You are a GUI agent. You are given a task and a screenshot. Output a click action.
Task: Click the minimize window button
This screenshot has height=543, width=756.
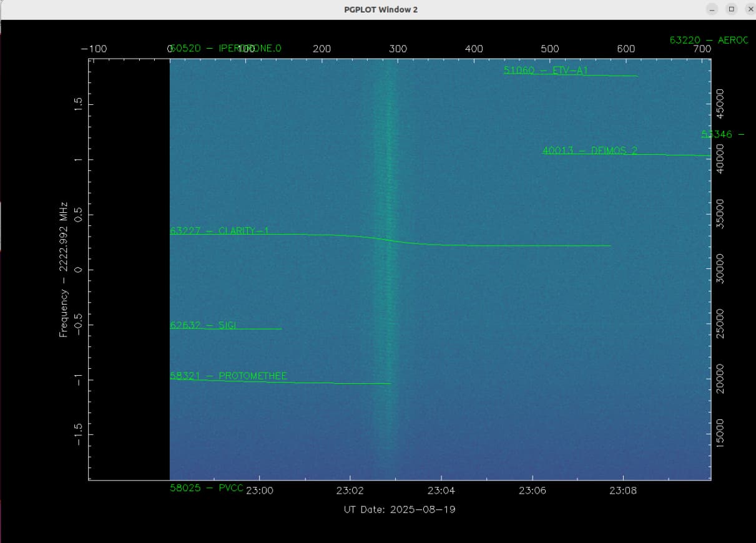click(712, 9)
